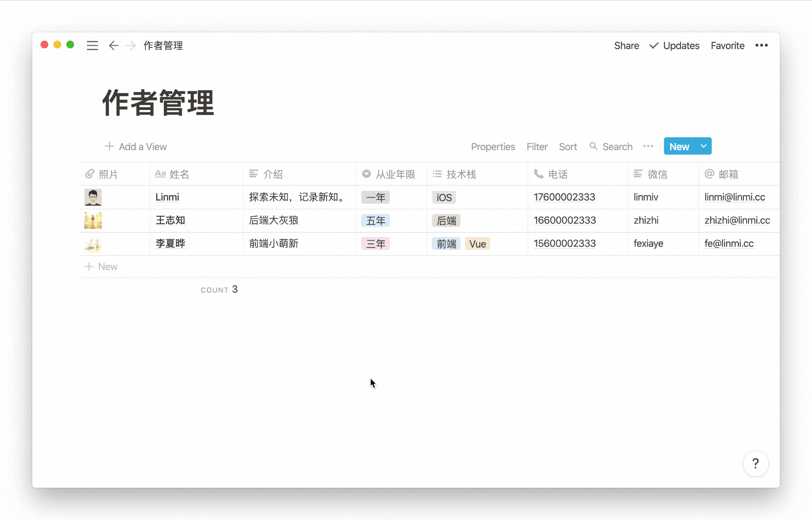Screen dimensions: 812x520
Task: Open the Share menu
Action: 627,46
